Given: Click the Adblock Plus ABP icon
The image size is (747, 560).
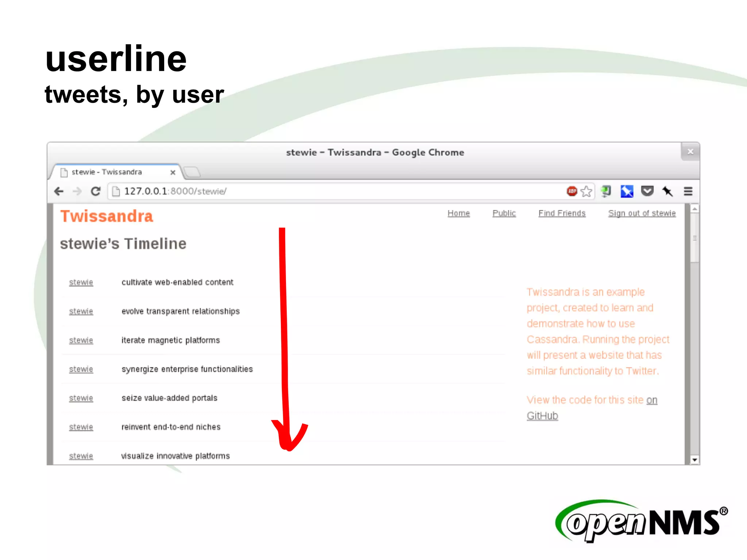Looking at the screenshot, I should 572,191.
